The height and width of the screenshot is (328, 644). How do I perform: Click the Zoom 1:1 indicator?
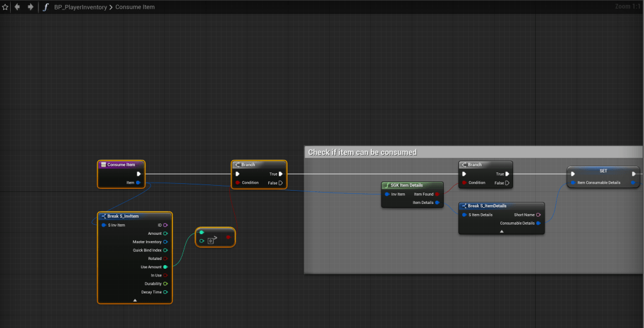click(x=626, y=6)
